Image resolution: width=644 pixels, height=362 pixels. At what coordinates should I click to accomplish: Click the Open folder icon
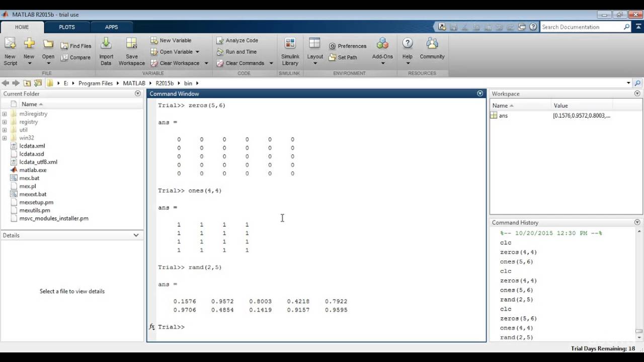48,44
